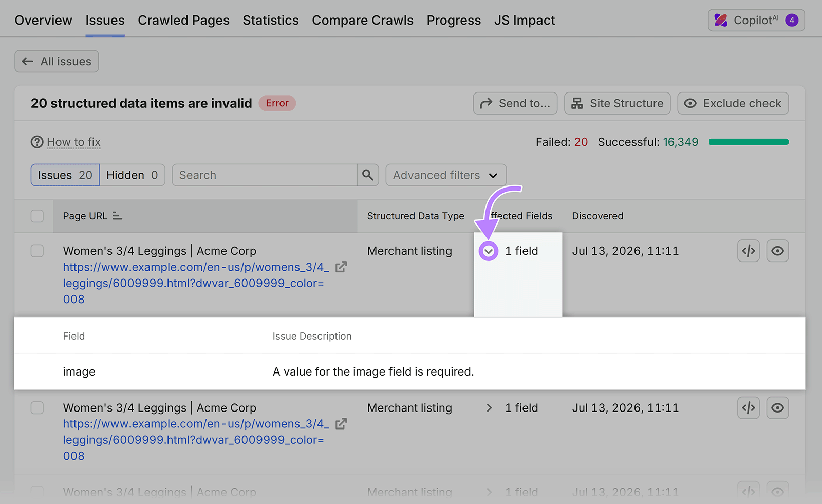This screenshot has height=504, width=822.
Task: Open external link icon beside second row URL
Action: (x=341, y=424)
